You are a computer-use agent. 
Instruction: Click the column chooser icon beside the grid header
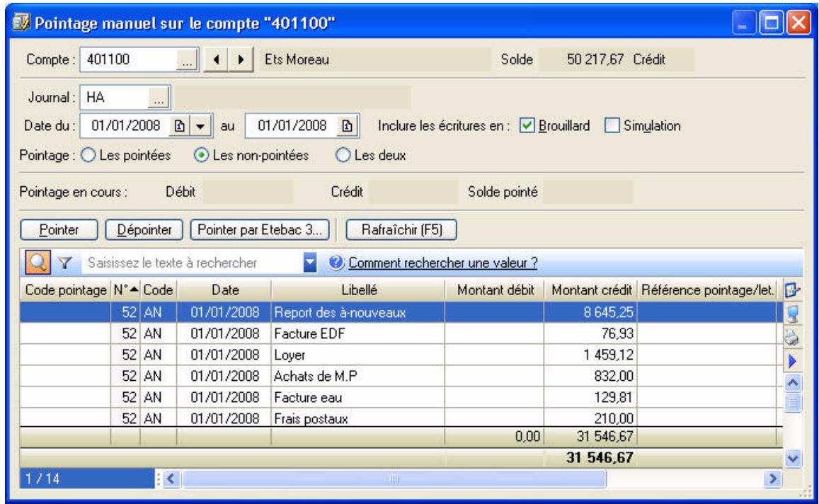coord(793,290)
